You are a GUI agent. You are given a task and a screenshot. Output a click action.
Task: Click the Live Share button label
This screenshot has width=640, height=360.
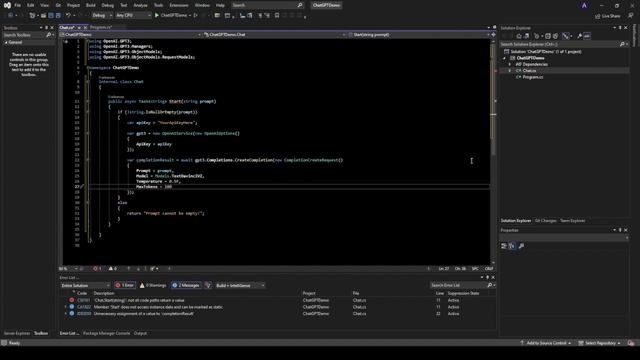pyautogui.click(x=611, y=16)
